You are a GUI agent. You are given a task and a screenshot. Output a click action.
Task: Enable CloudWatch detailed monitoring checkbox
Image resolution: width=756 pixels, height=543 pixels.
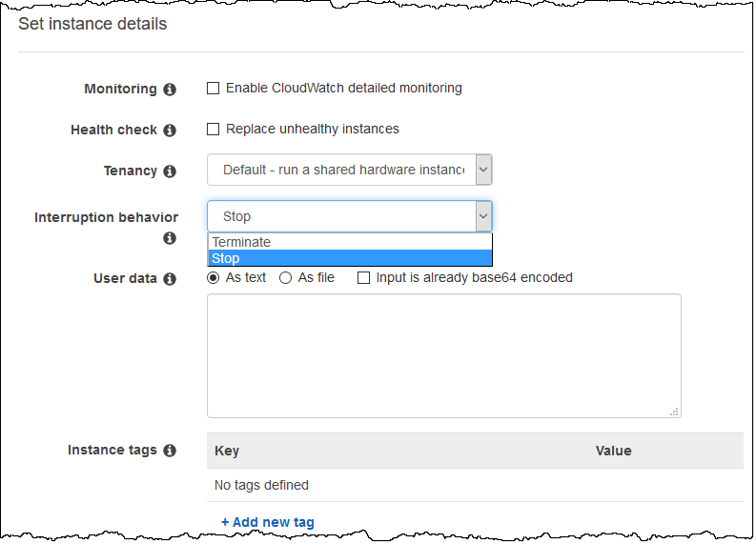[x=214, y=89]
